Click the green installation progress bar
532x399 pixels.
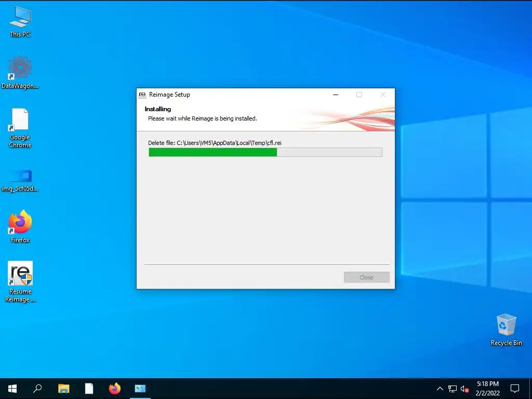(x=265, y=152)
